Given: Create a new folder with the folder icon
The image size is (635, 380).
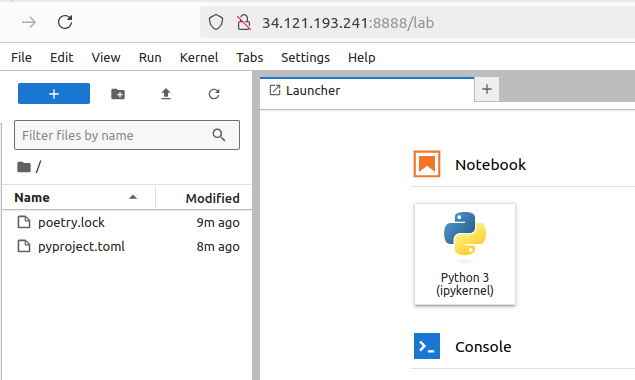Looking at the screenshot, I should (x=118, y=94).
